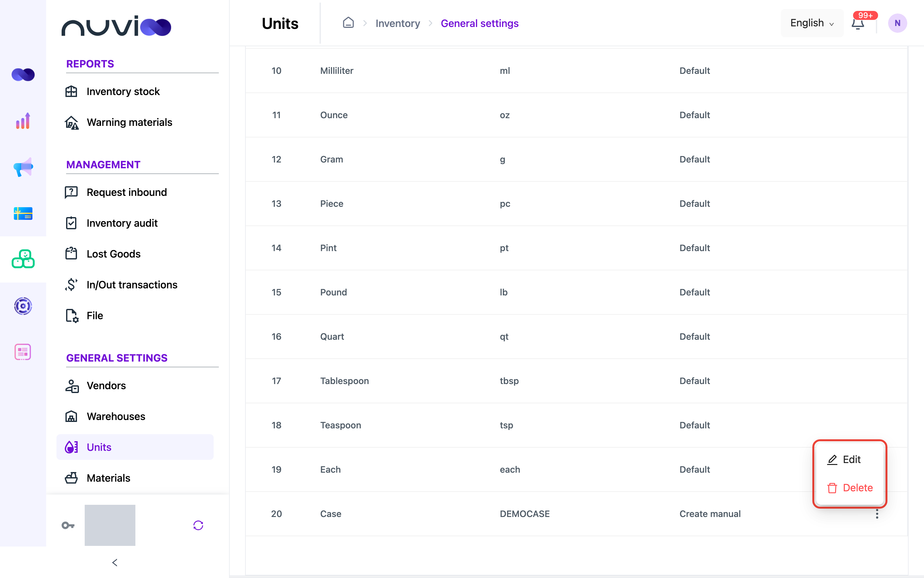Click the Inventory breadcrumb link

(398, 23)
